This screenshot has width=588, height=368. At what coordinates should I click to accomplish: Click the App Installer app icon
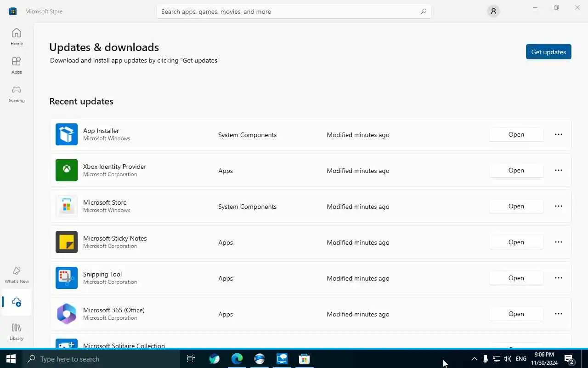click(x=67, y=134)
